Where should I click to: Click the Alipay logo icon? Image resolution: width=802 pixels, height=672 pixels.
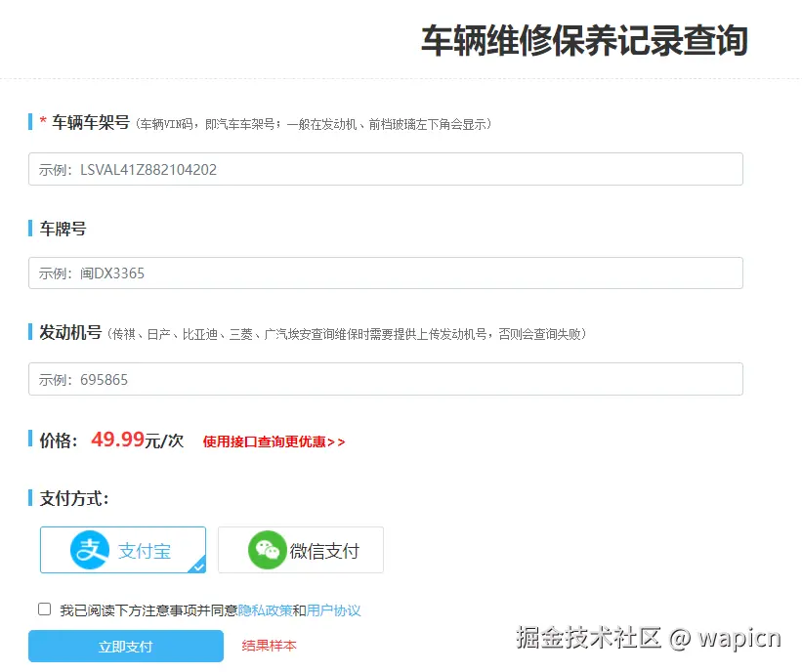click(88, 549)
